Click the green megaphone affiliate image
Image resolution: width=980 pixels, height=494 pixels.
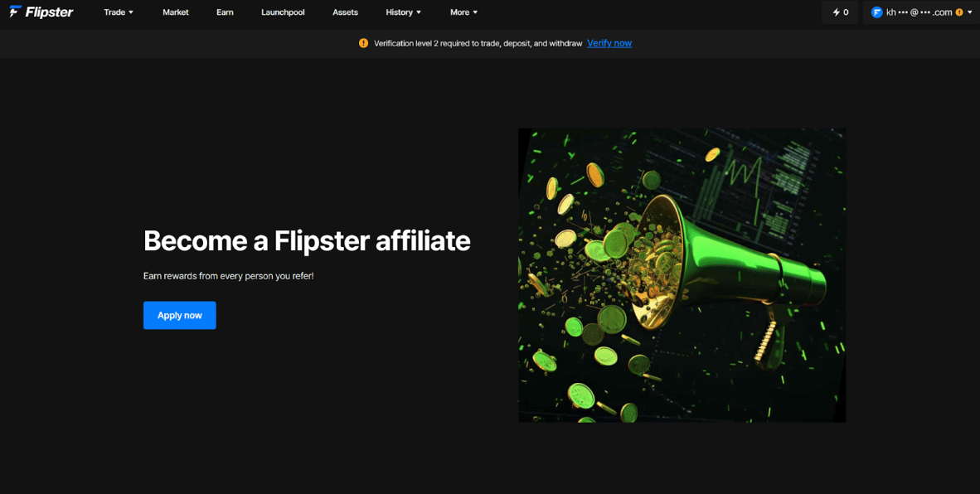point(682,275)
